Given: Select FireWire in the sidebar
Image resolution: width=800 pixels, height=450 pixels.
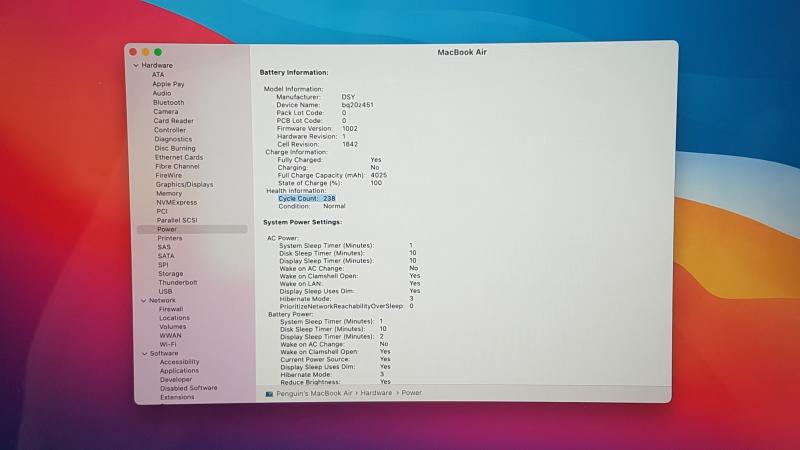Looking at the screenshot, I should pyautogui.click(x=168, y=175).
